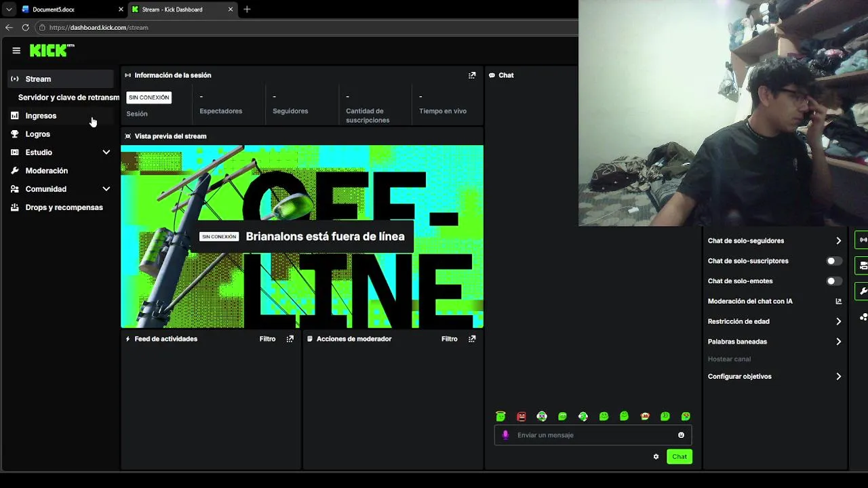Click the Enviar un mensaje input field
The height and width of the screenshot is (488, 868).
point(593,435)
